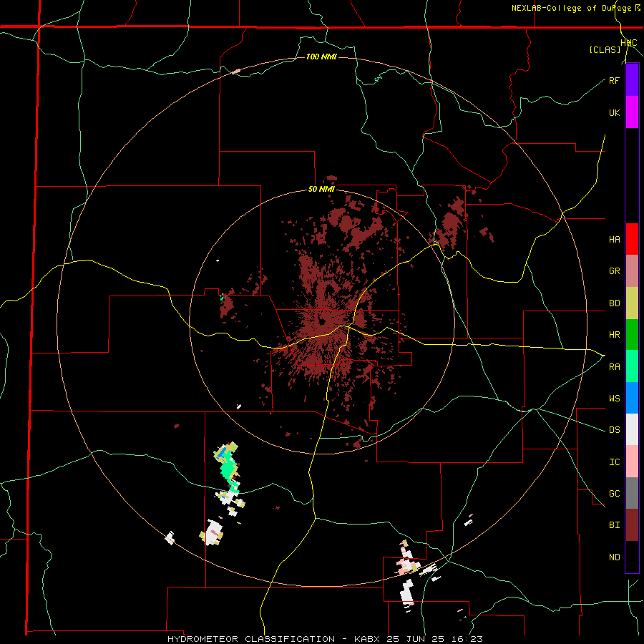Click the IC legend label
The width and height of the screenshot is (644, 644).
coord(614,462)
